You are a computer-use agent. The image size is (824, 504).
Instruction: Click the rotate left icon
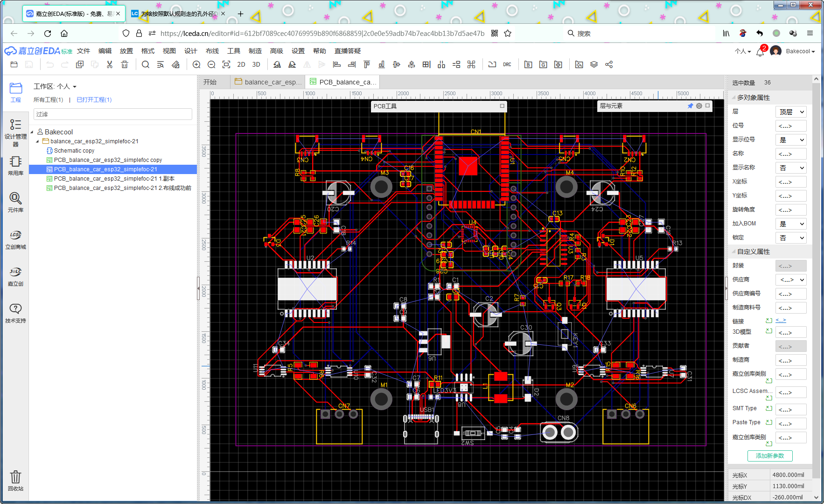(x=277, y=64)
